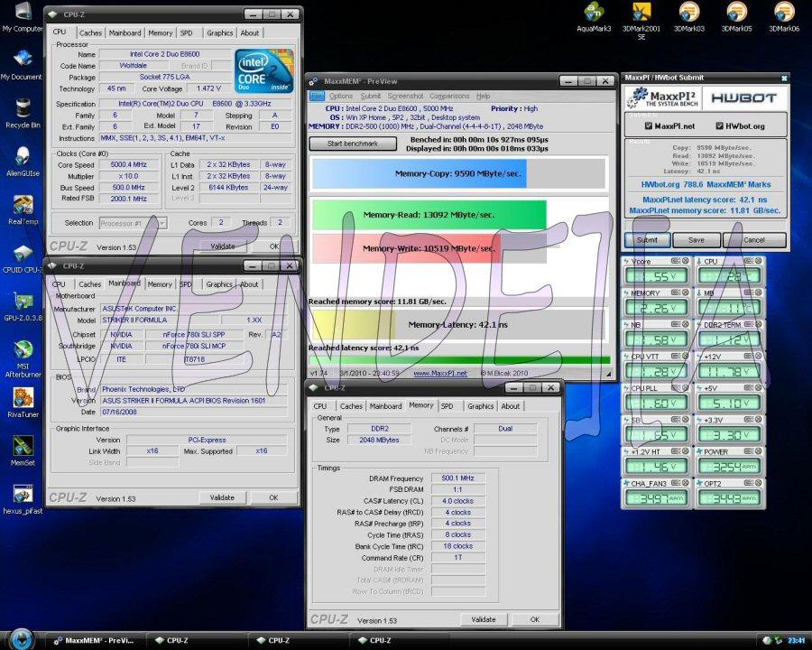Click the Memory-Copy result bar
The height and width of the screenshot is (650, 812).
click(x=458, y=173)
